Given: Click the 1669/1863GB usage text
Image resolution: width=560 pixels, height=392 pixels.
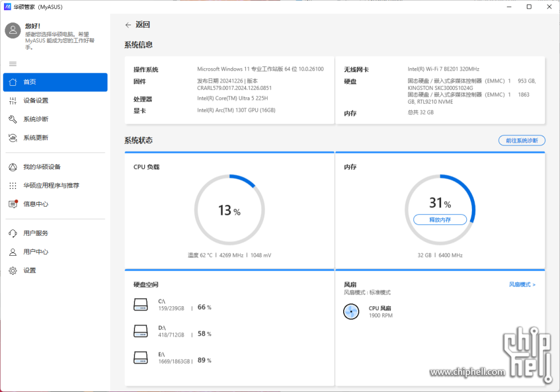Looking at the screenshot, I should tap(174, 361).
